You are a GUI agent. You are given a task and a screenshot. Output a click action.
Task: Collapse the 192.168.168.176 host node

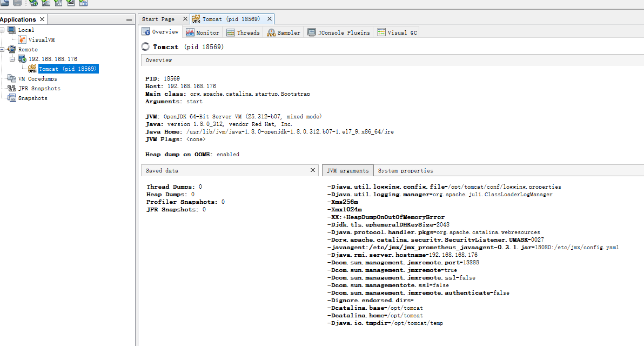click(x=12, y=59)
